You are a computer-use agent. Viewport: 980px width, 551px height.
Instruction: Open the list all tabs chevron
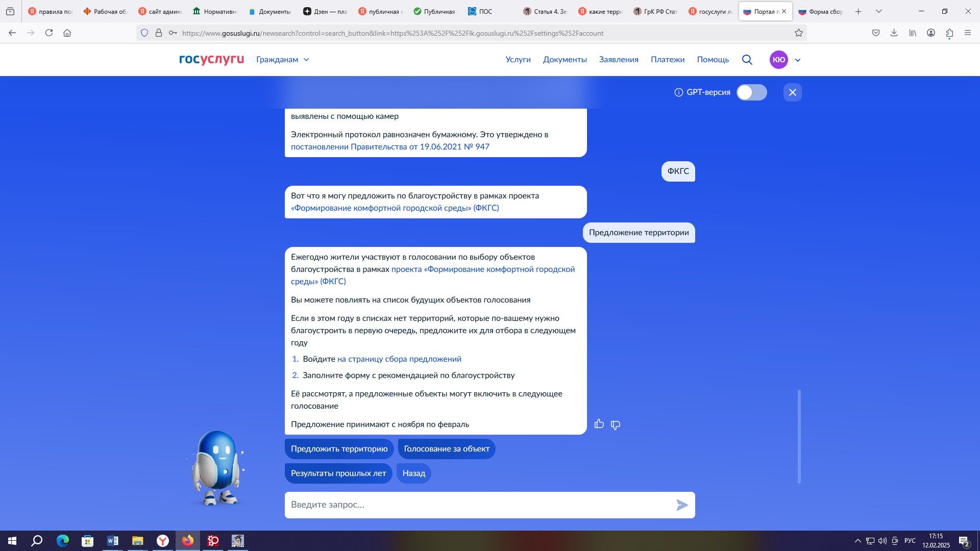(x=879, y=11)
